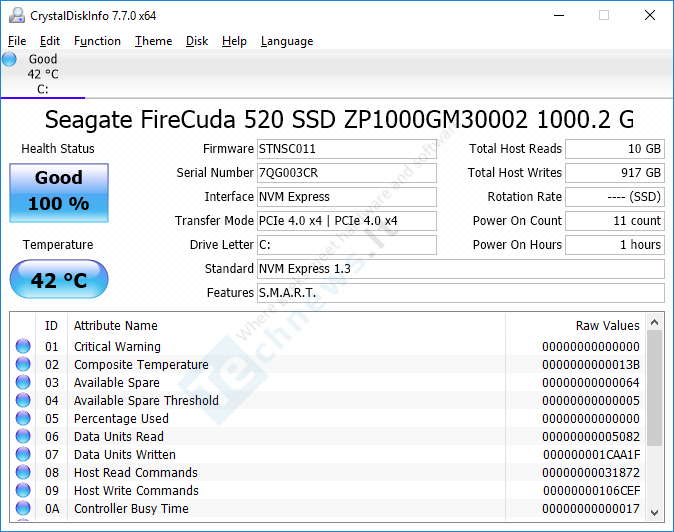Click the Transfer Mode field PCIe 4.0 x4
674x532 pixels.
click(x=346, y=221)
